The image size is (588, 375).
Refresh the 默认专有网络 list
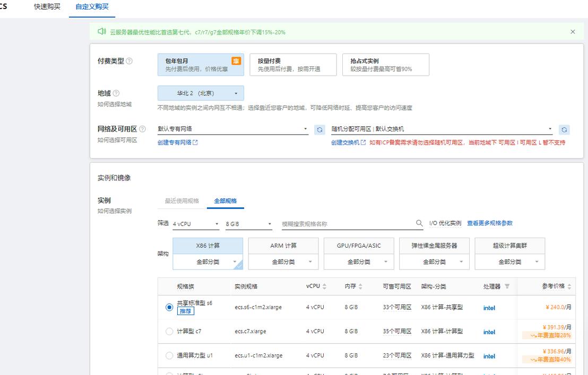pyautogui.click(x=319, y=129)
